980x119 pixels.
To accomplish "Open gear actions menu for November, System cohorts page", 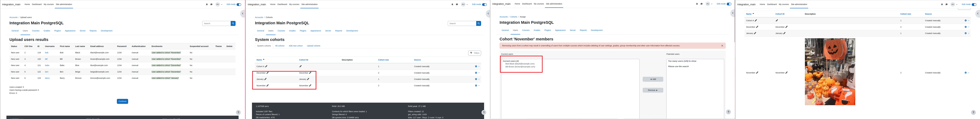I will [477, 85].
